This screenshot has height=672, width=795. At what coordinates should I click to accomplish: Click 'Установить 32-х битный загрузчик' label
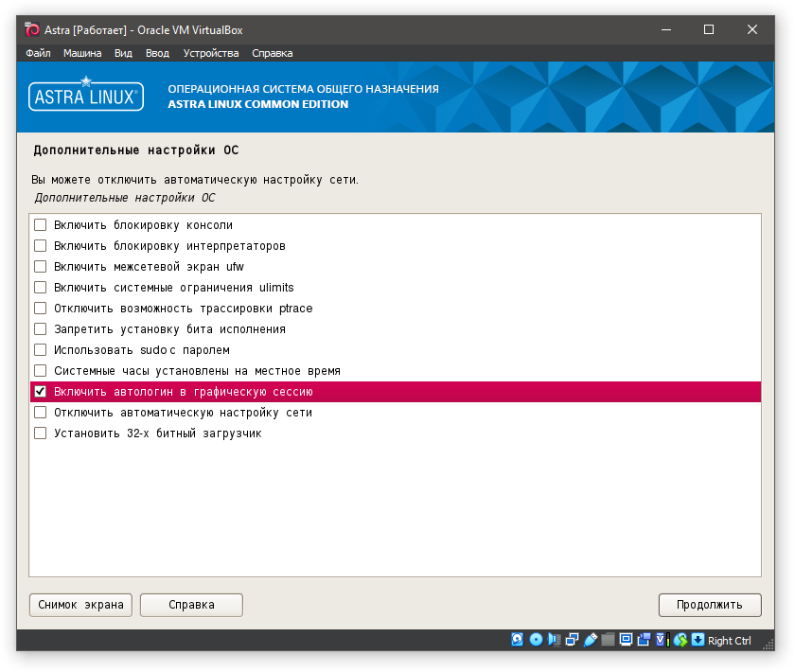click(158, 433)
